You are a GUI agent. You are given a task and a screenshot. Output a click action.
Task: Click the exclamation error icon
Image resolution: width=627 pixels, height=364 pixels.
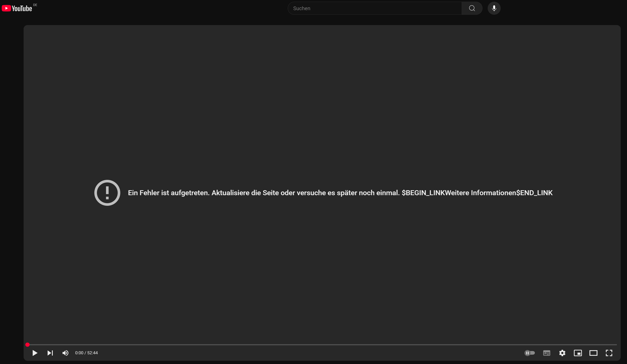[x=107, y=193]
